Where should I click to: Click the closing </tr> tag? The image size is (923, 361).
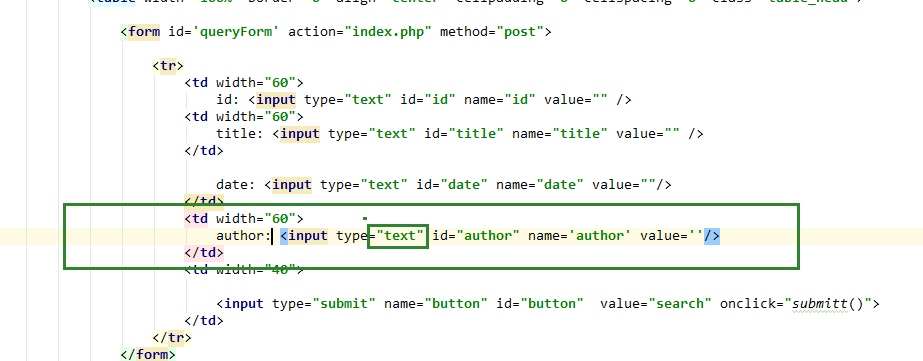[x=172, y=338]
